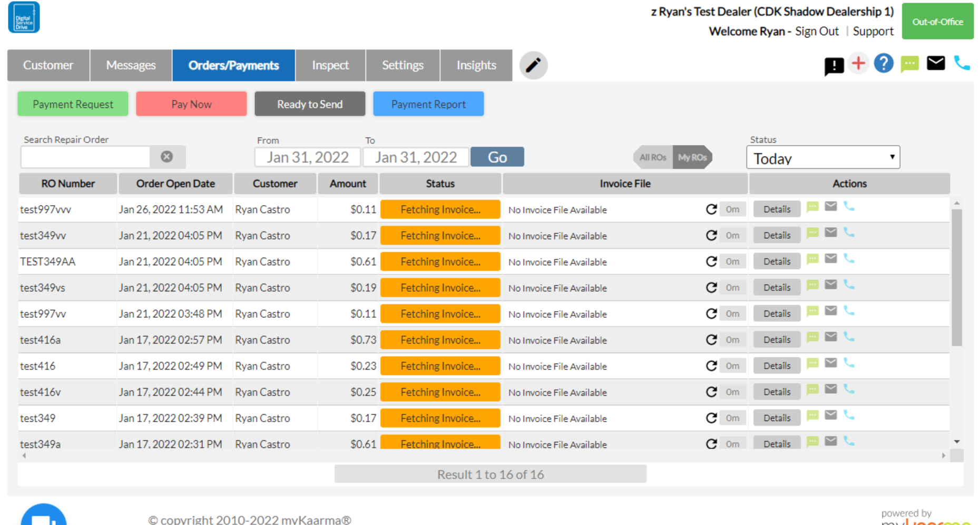Screen dimensions: 980x525
Task: Refresh invoice for test416v row
Action: [x=711, y=392]
